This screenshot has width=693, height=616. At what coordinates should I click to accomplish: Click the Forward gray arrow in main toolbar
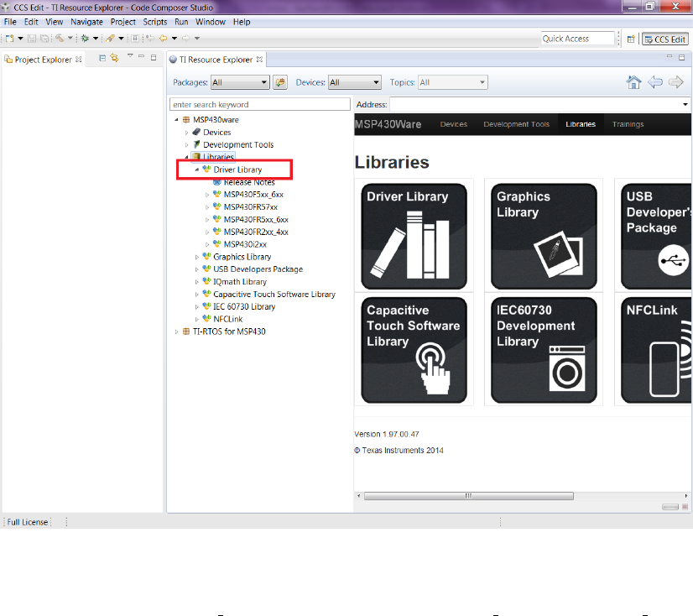click(x=185, y=38)
